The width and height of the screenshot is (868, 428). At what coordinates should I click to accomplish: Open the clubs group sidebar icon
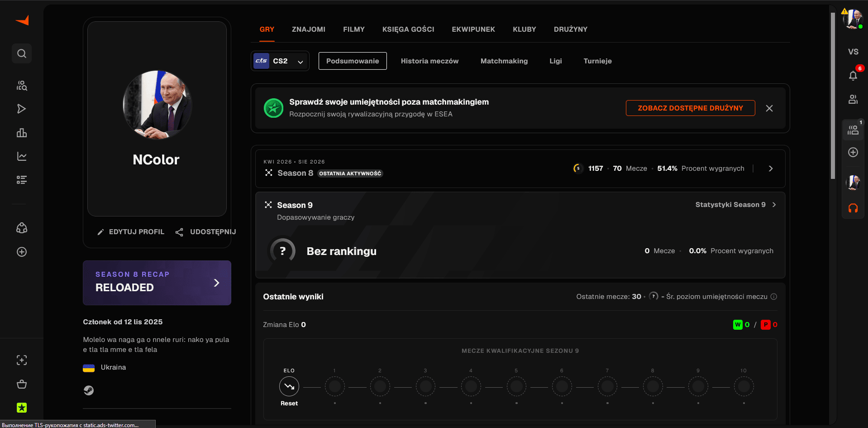22,228
